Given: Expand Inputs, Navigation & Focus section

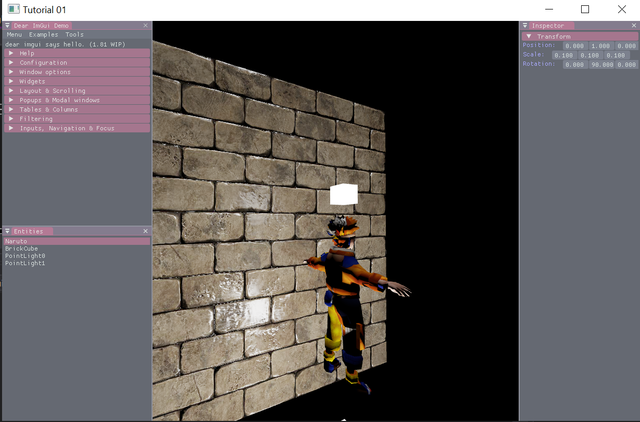Looking at the screenshot, I should click(77, 128).
